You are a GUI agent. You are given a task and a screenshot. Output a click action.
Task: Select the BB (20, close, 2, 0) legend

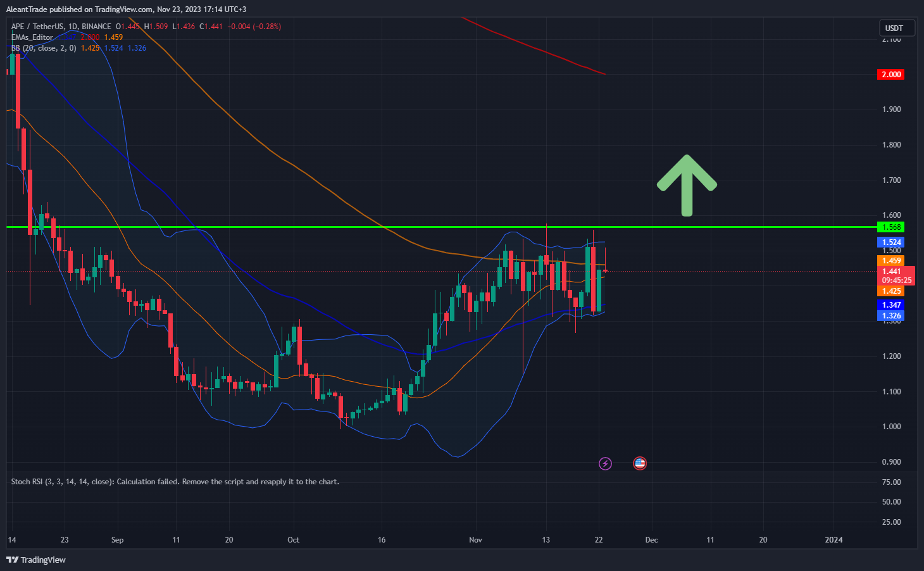point(43,48)
